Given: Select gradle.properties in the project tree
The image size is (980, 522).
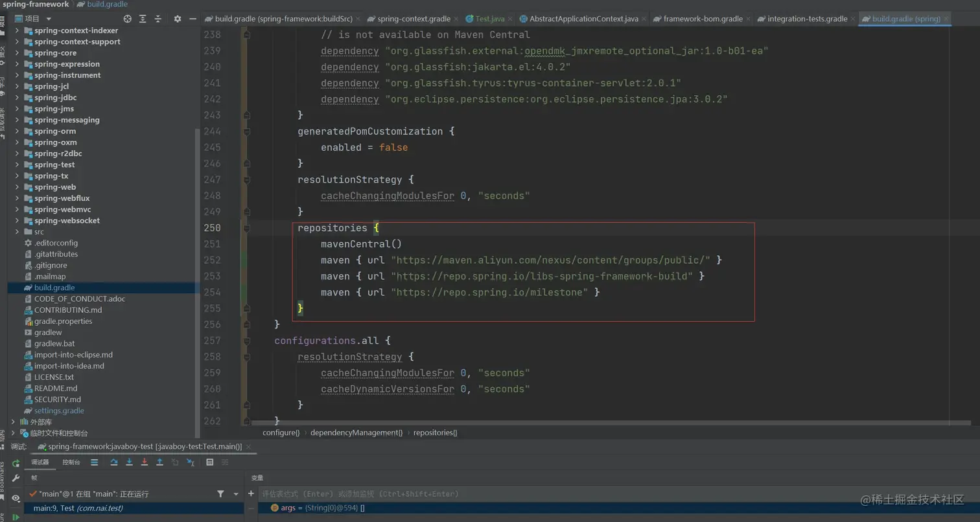Looking at the screenshot, I should click(x=63, y=321).
